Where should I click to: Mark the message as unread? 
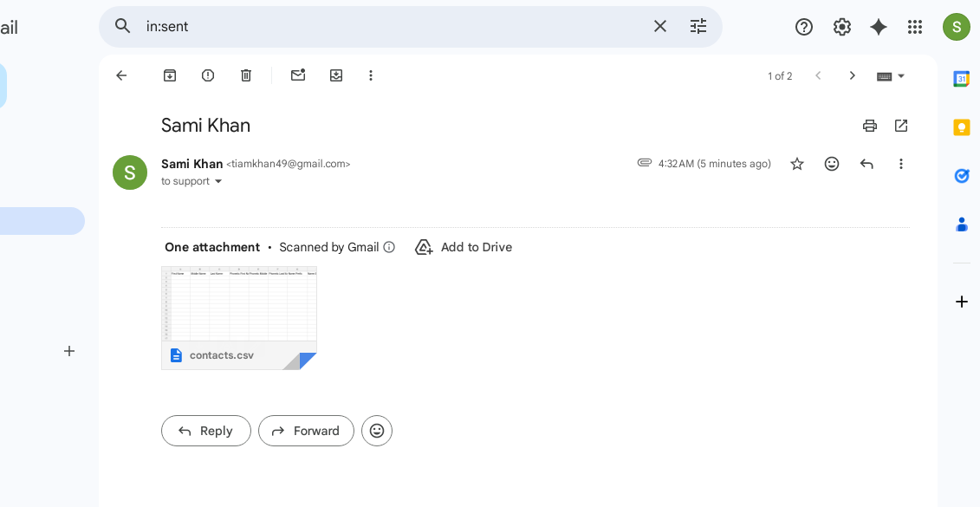point(298,75)
